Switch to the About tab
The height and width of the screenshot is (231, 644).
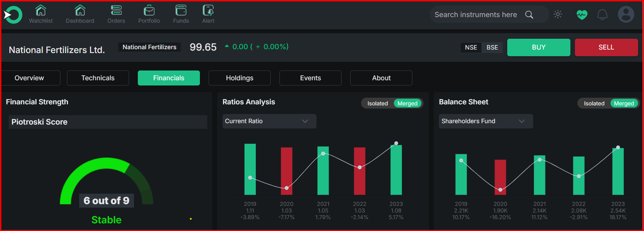point(381,78)
